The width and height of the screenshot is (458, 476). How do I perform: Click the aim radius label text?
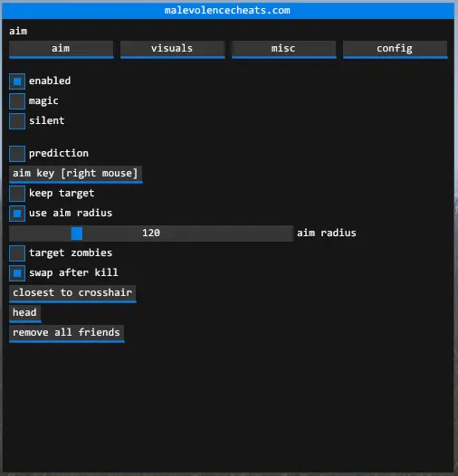click(x=327, y=233)
